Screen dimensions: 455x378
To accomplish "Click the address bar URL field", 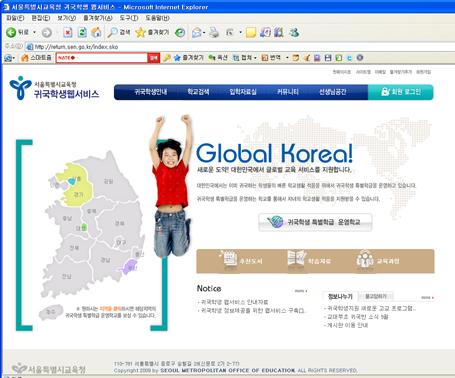I will click(240, 47).
